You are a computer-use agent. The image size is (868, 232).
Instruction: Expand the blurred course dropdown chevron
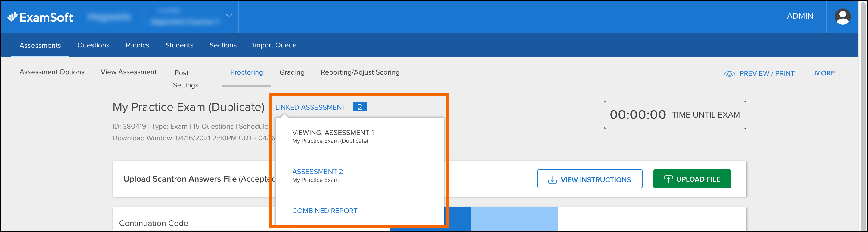[229, 16]
